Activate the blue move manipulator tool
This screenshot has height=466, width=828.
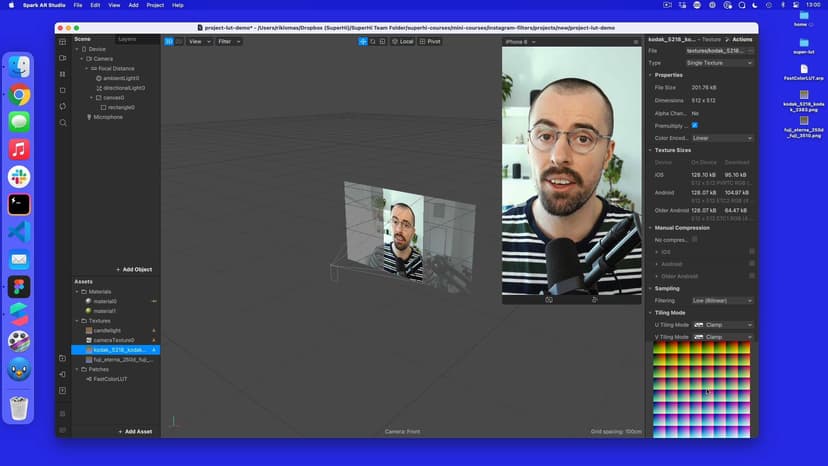pyautogui.click(x=363, y=41)
